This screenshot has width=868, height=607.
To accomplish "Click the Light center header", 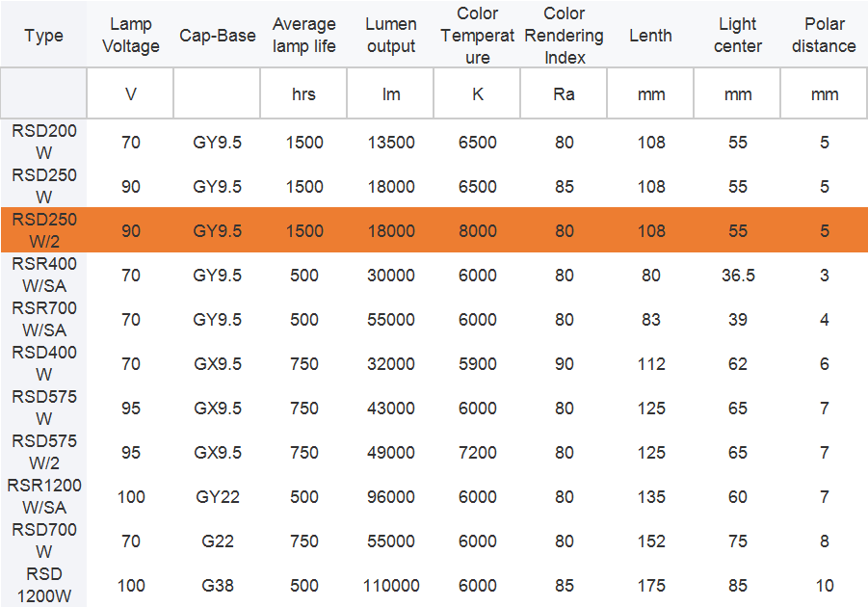I will pos(737,36).
